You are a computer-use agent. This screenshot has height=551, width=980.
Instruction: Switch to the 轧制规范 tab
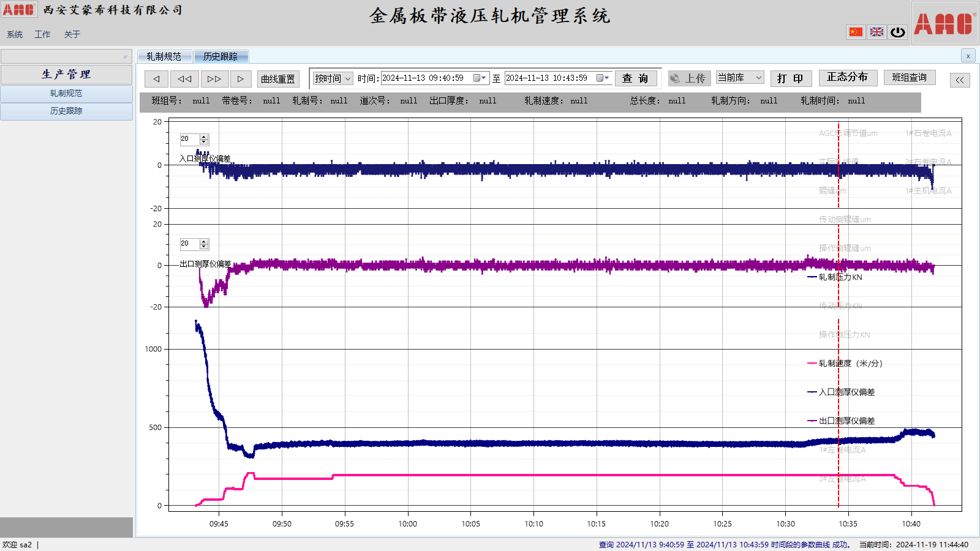point(164,56)
